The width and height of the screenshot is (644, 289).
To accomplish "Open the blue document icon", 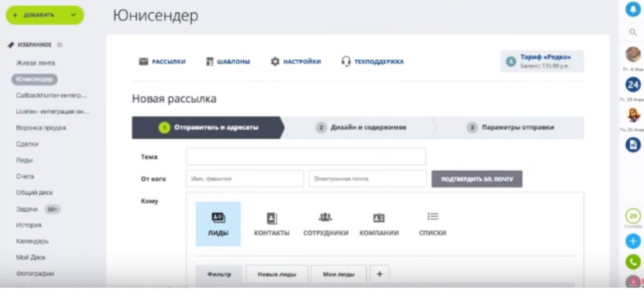I will point(633,145).
